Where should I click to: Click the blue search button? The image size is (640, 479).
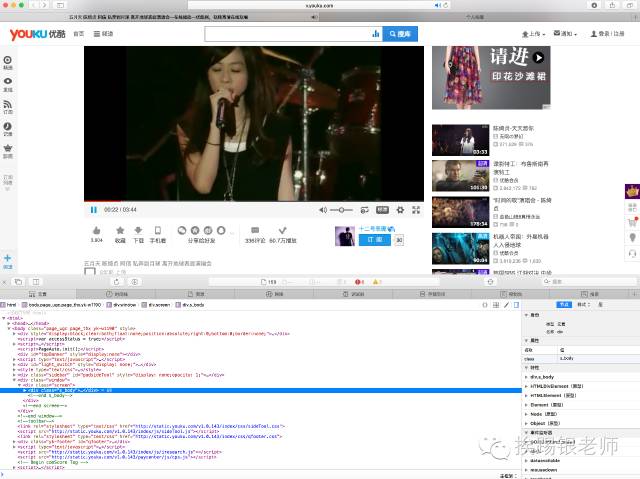[x=400, y=34]
